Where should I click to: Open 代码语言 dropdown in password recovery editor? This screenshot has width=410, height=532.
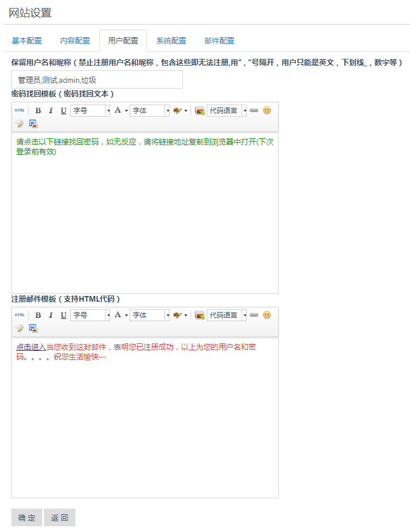227,110
